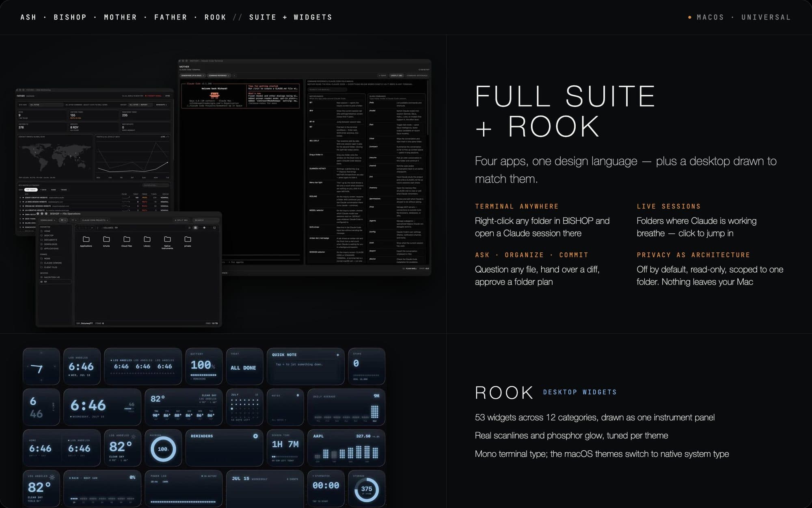Click sun icon on bottom-left weather widget
812x508 pixels.
pyautogui.click(x=52, y=478)
